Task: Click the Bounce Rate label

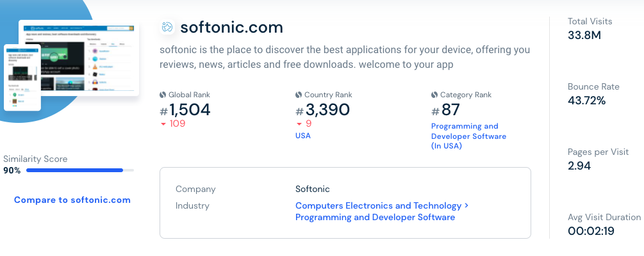Action: (x=593, y=86)
